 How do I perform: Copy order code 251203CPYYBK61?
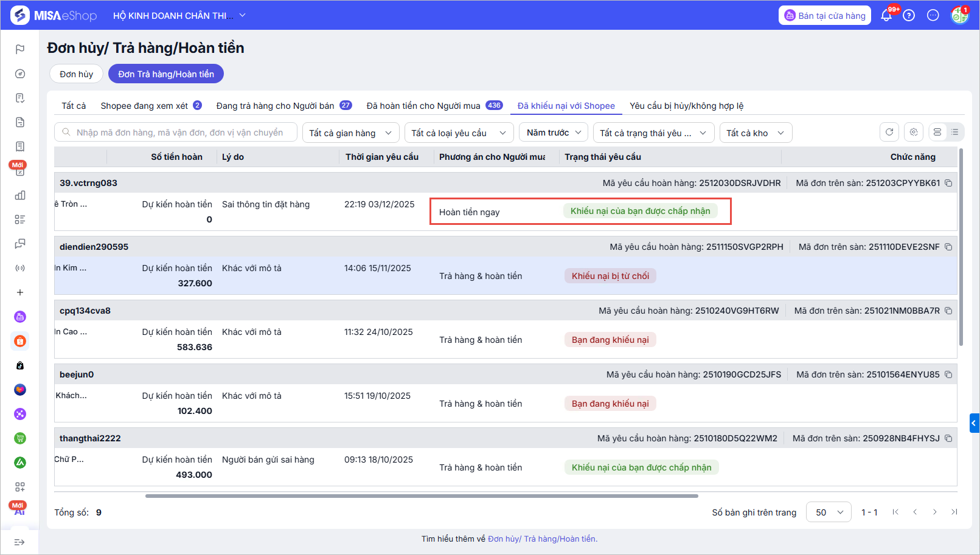948,183
